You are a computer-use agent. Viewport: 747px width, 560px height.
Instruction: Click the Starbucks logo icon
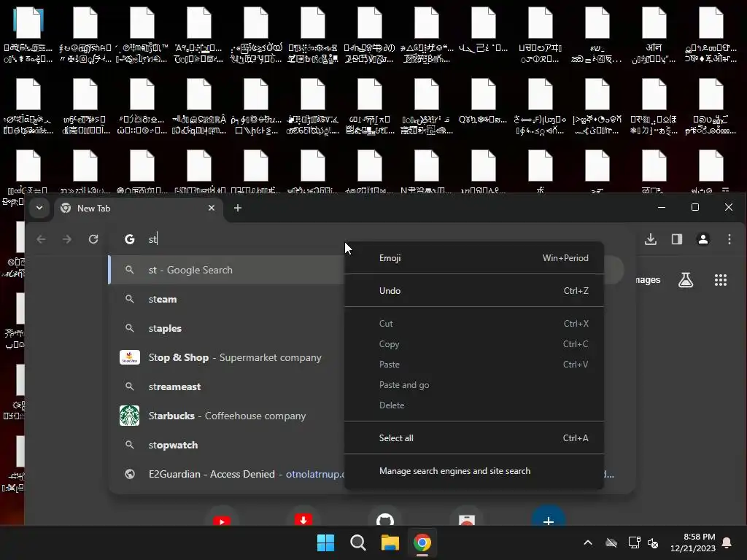click(130, 415)
